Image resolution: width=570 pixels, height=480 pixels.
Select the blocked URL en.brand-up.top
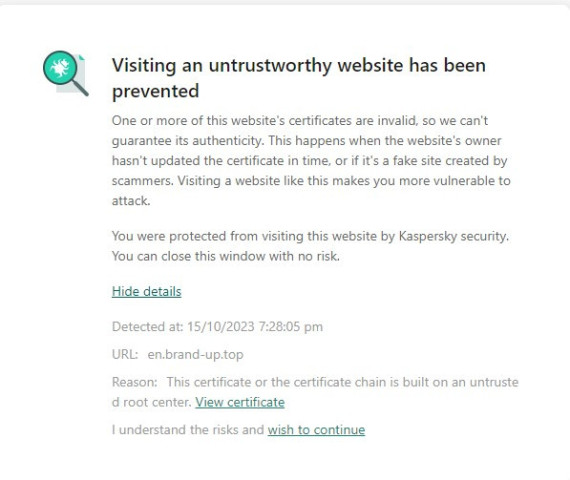pyautogui.click(x=195, y=354)
